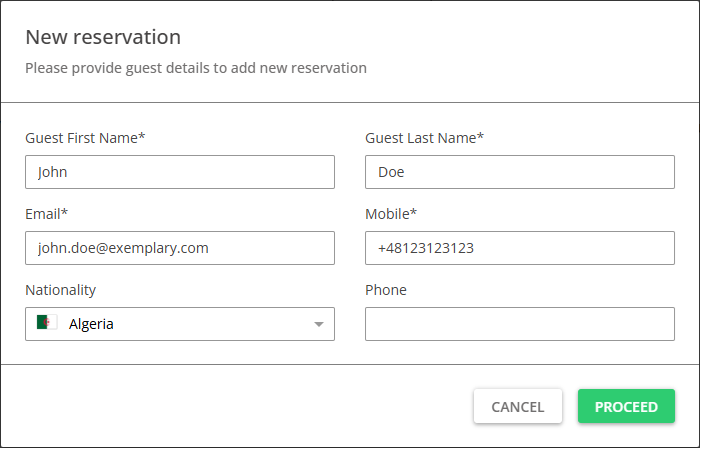Select the Mobile number input field

520,248
